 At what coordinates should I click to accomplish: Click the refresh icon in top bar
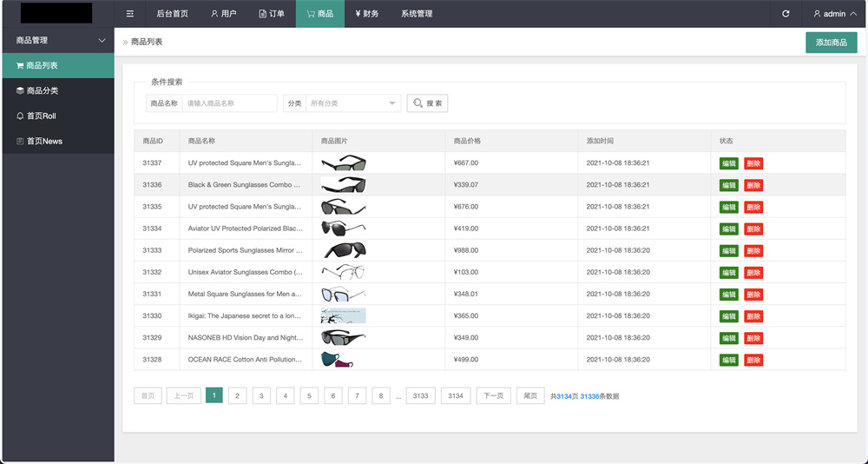click(x=786, y=14)
